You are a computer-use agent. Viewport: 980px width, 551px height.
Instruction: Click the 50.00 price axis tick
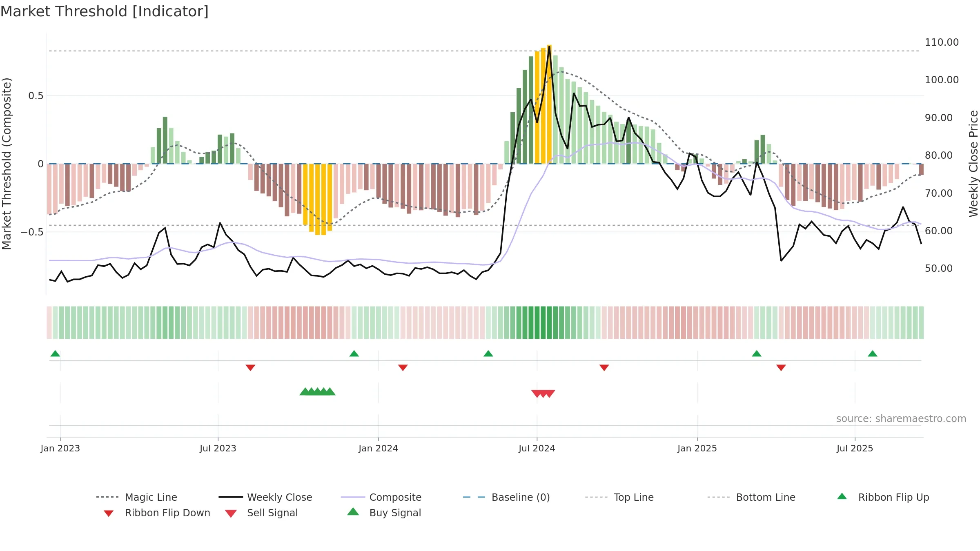click(x=939, y=269)
